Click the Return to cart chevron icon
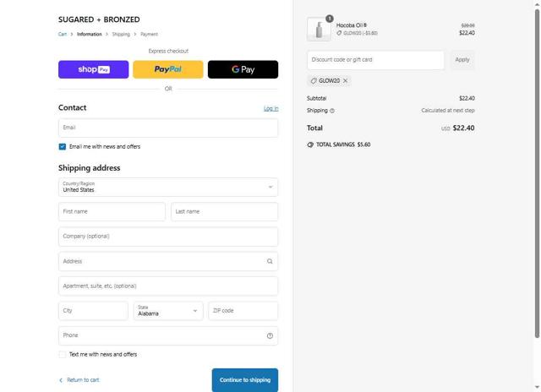This screenshot has height=392, width=541. pos(61,380)
